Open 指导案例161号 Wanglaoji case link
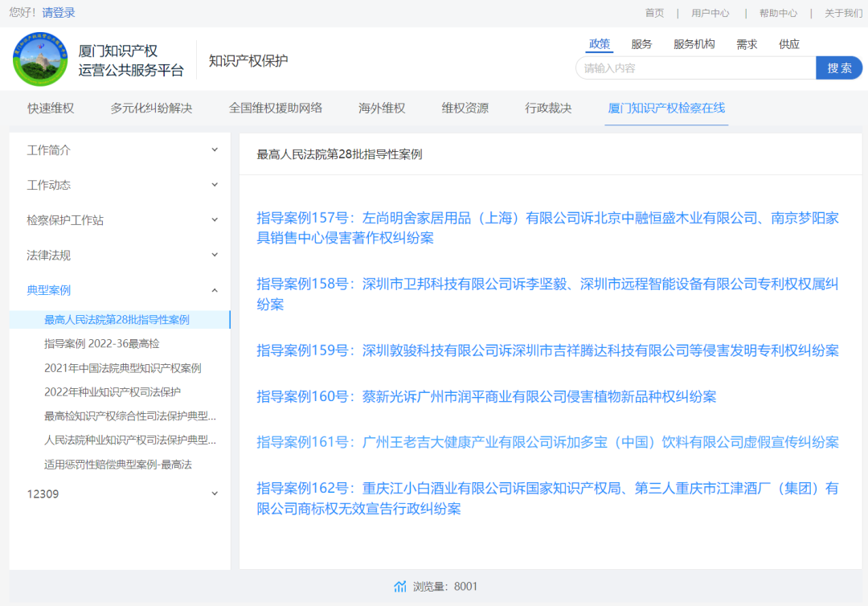 click(547, 442)
